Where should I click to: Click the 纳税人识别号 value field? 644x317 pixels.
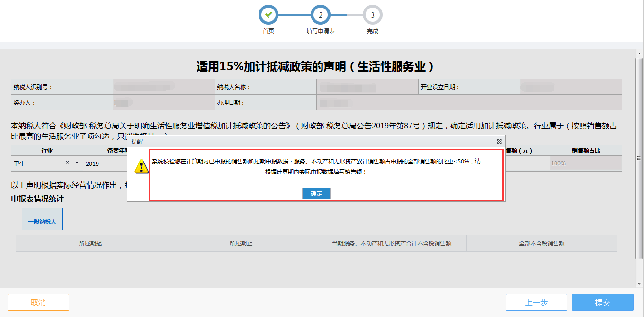click(163, 86)
